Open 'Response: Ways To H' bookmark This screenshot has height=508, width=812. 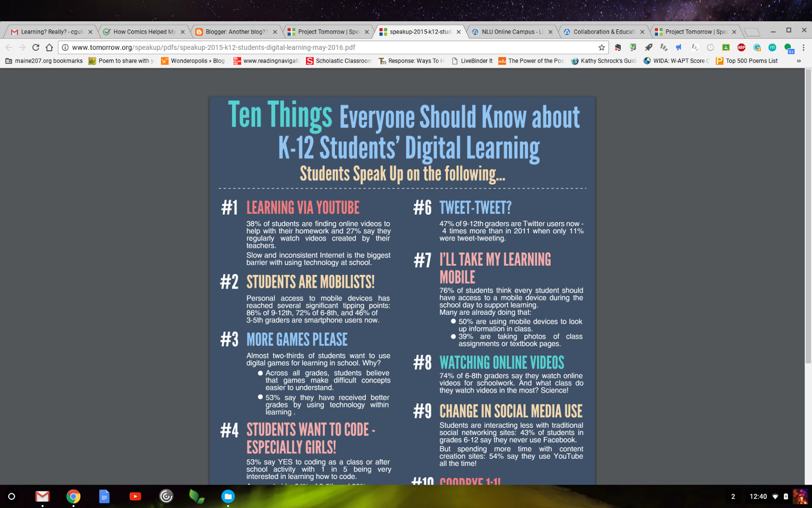(411, 61)
